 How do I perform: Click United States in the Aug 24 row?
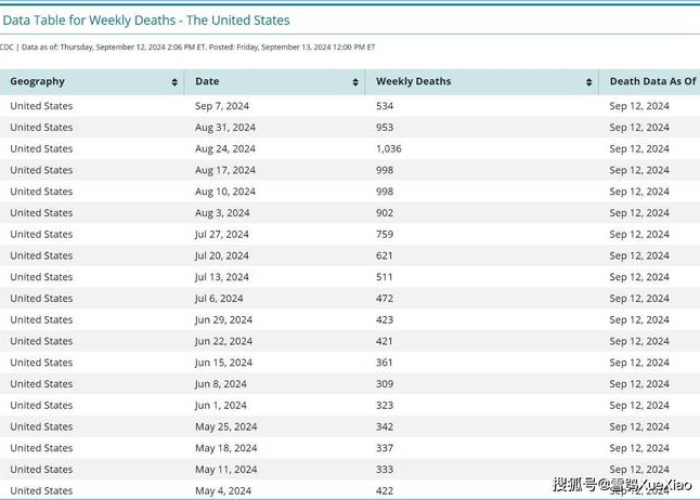coord(42,149)
